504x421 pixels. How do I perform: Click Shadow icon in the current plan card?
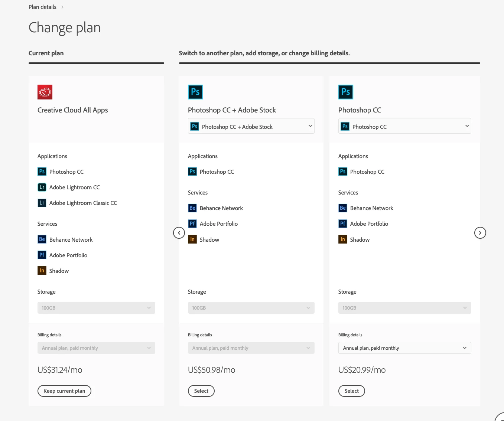tap(42, 271)
